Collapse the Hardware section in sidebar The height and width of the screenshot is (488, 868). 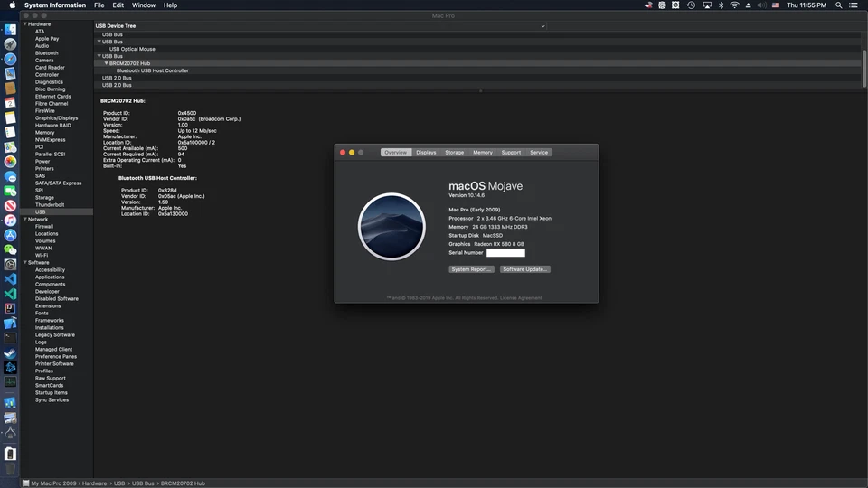point(24,24)
